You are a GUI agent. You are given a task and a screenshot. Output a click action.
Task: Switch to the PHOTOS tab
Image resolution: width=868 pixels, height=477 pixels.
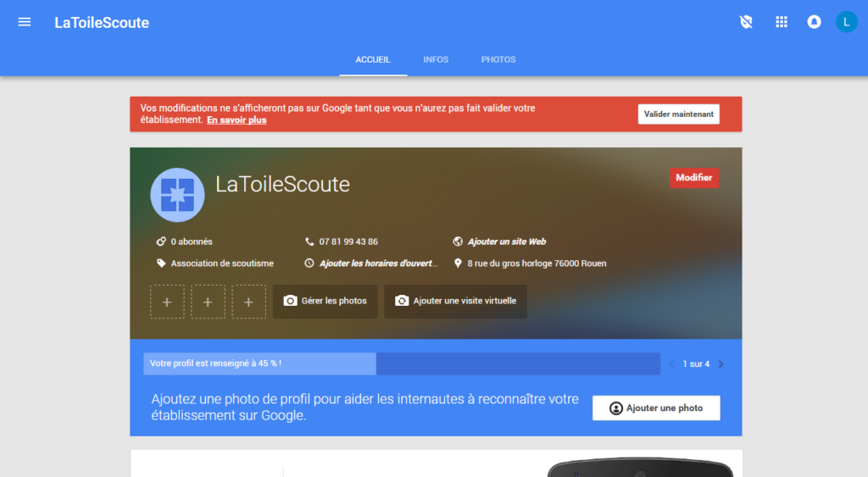click(498, 60)
